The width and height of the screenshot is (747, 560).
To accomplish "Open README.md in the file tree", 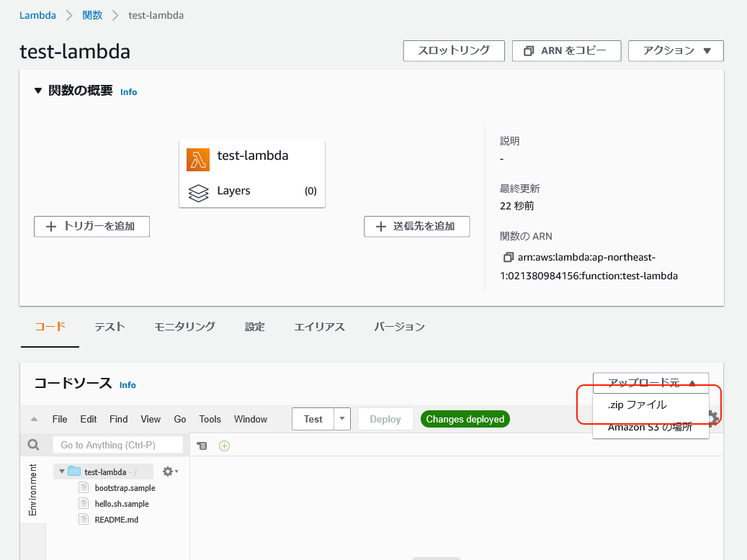I will 116,520.
